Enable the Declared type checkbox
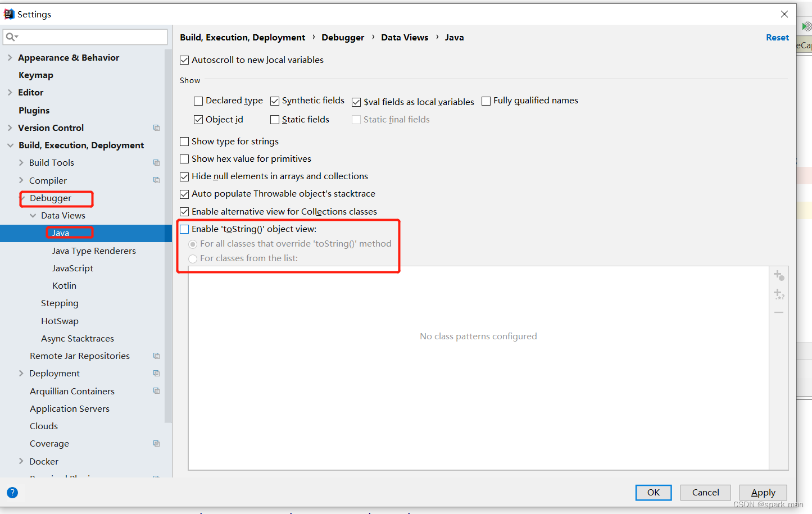This screenshot has height=514, width=812. pos(198,101)
